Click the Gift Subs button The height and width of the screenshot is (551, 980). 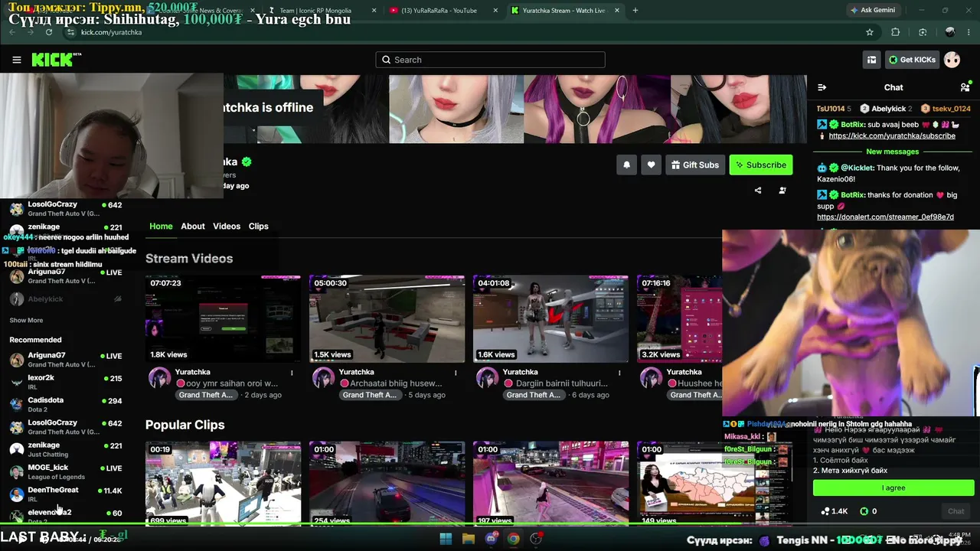[x=694, y=165]
